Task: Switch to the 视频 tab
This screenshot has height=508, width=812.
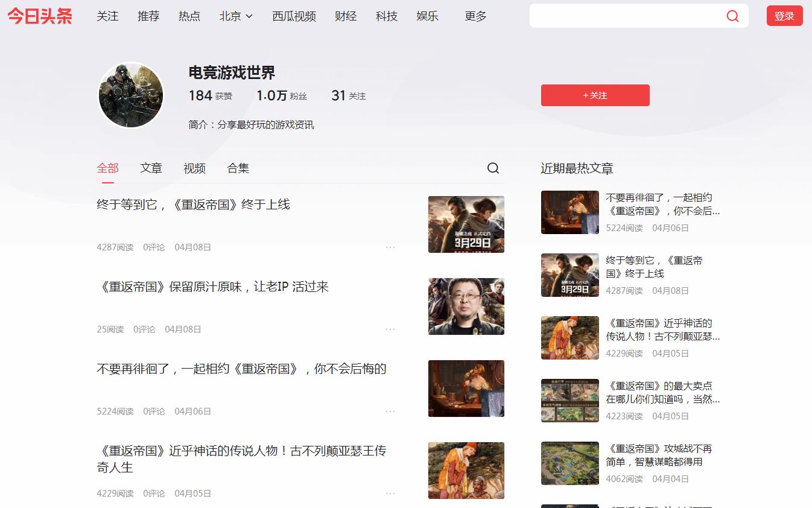Action: (x=195, y=168)
